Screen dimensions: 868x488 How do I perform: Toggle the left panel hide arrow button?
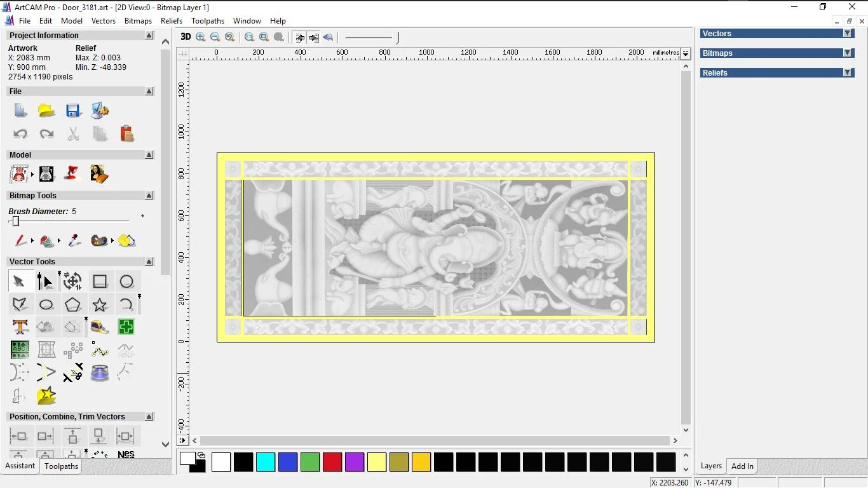pyautogui.click(x=300, y=37)
